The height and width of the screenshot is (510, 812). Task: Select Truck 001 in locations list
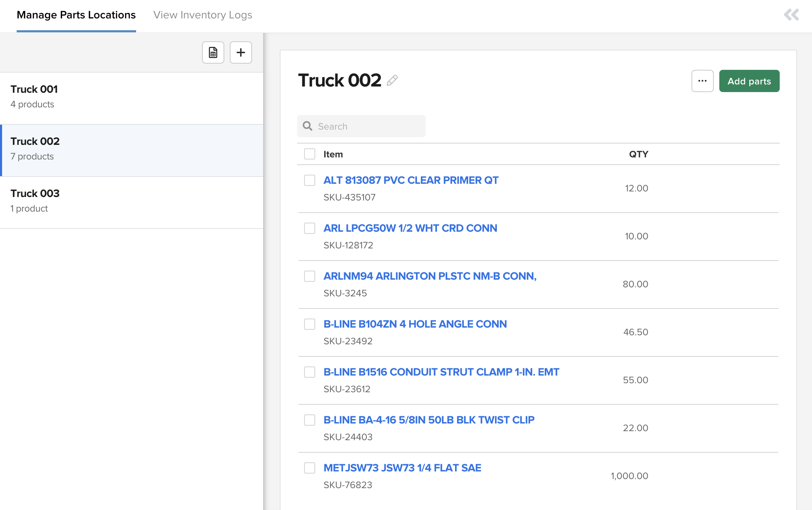(x=131, y=97)
